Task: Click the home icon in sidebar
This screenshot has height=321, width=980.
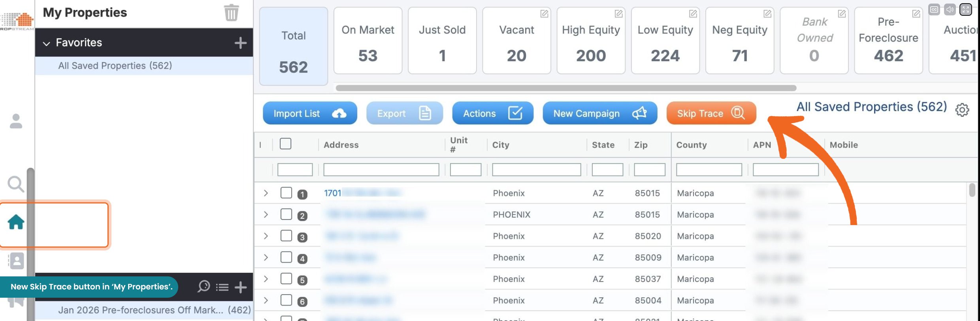Action: tap(16, 222)
